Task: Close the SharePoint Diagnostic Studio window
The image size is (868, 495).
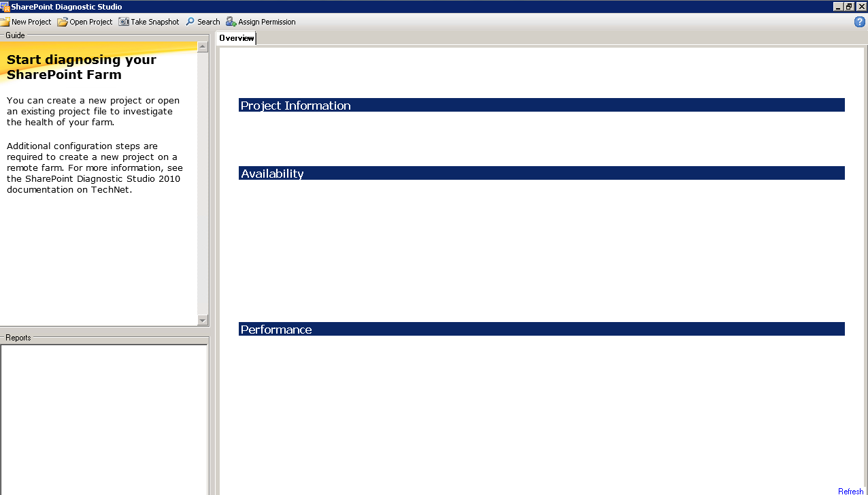Action: click(861, 6)
